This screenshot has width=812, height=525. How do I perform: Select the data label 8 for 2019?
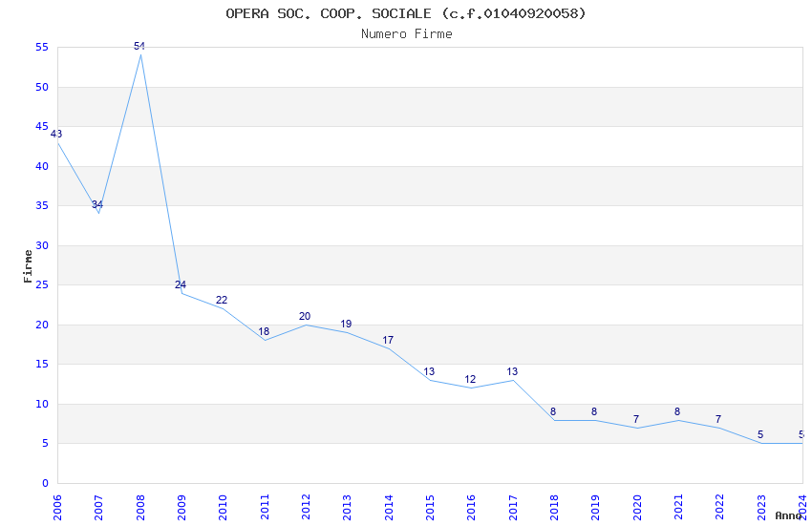(594, 411)
